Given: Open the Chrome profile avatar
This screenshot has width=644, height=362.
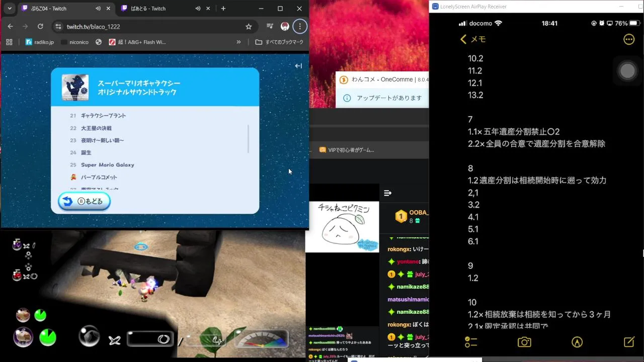Looking at the screenshot, I should (x=285, y=26).
